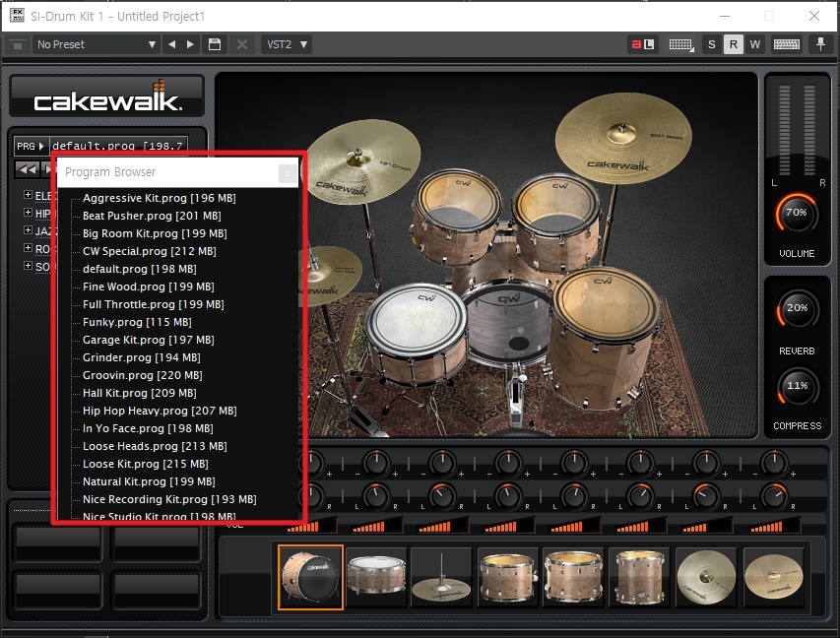
Task: Click the PRG program menu button
Action: [30, 146]
